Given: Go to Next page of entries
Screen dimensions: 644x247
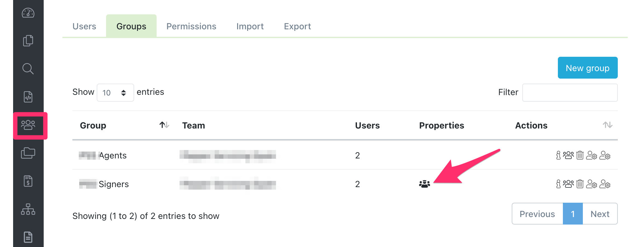Looking at the screenshot, I should (x=600, y=214).
